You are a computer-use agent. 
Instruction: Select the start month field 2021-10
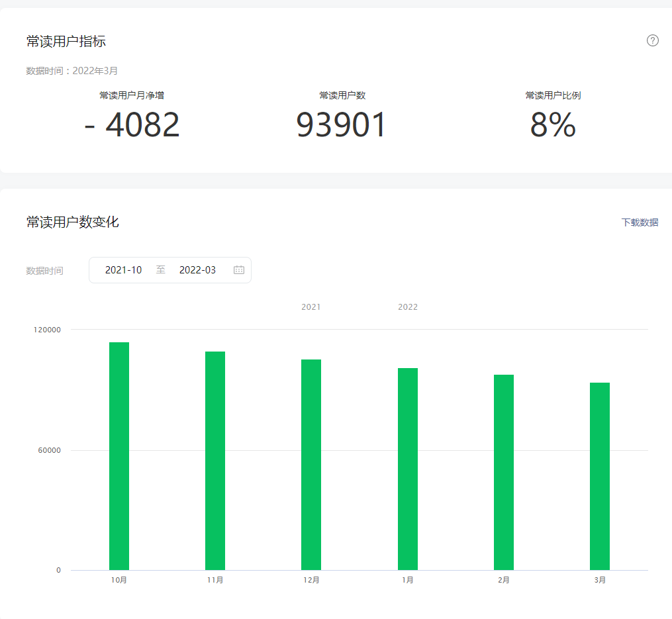[x=124, y=270]
